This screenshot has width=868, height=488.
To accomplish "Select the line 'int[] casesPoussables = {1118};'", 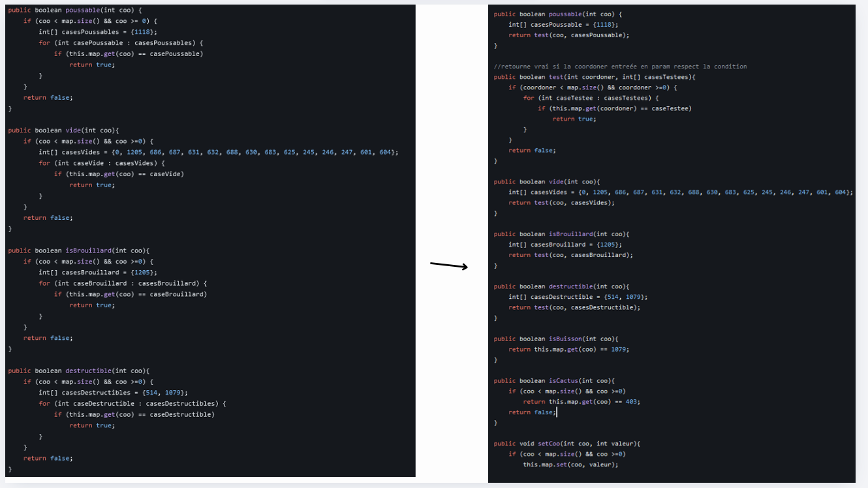I will [x=98, y=31].
